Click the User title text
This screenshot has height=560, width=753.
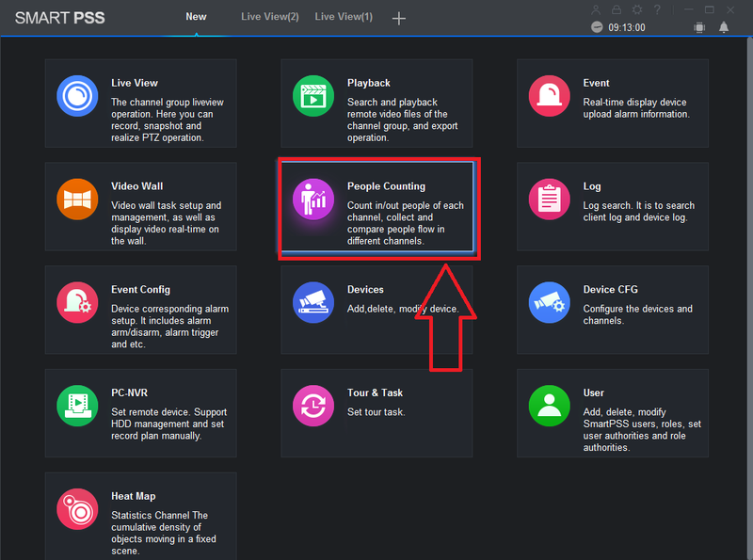click(x=593, y=392)
